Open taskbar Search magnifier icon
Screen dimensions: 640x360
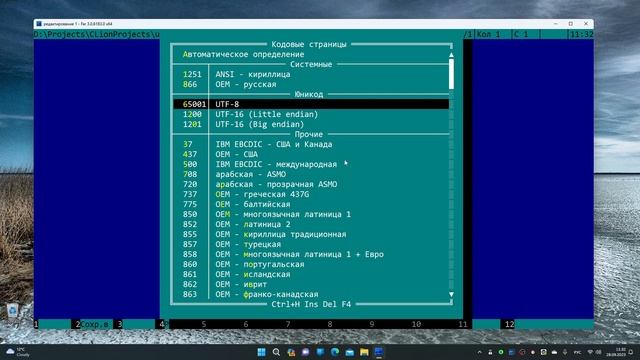(x=276, y=352)
